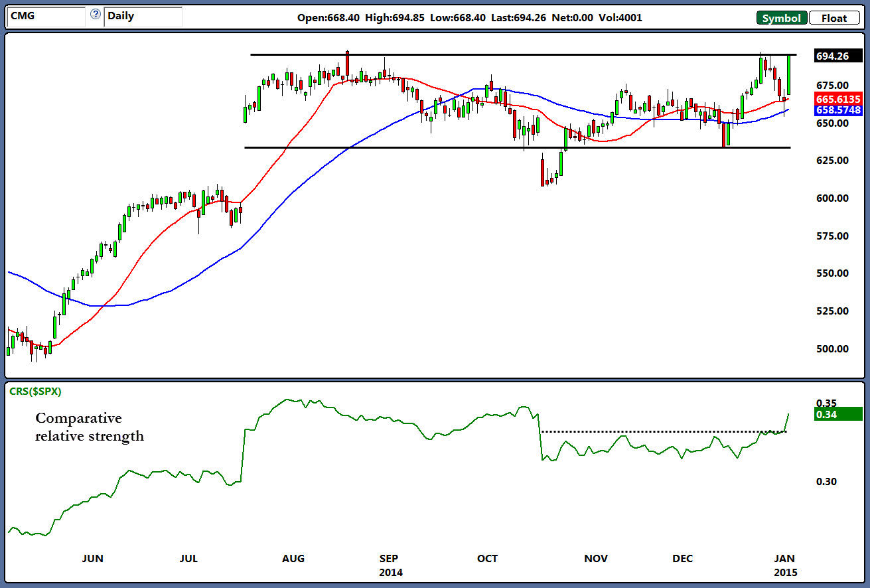Select the CMG symbol input field

point(45,17)
